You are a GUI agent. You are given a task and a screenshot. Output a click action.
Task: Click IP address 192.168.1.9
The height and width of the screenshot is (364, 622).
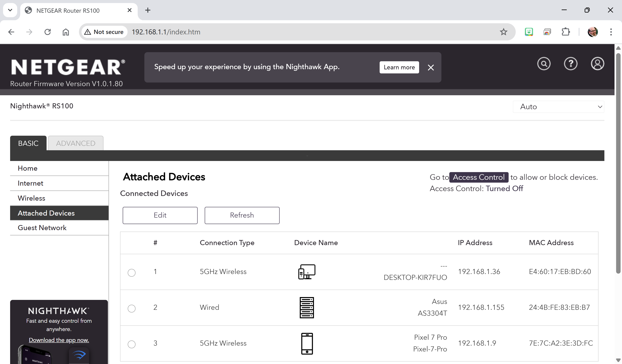click(x=477, y=343)
